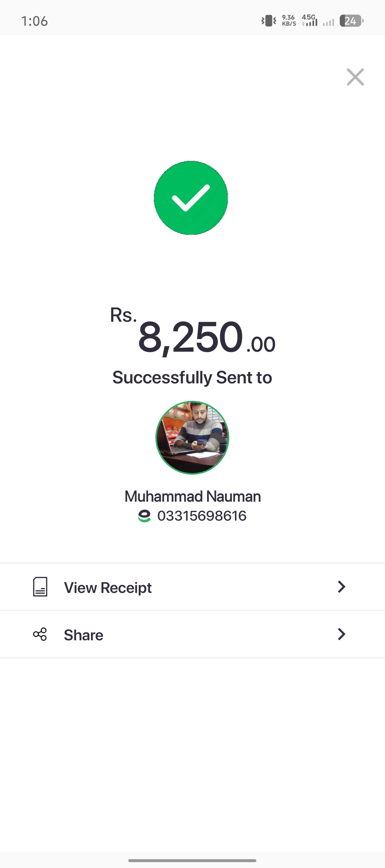Image resolution: width=385 pixels, height=868 pixels.
Task: Tap the recipient's circular profile photo
Action: click(192, 438)
